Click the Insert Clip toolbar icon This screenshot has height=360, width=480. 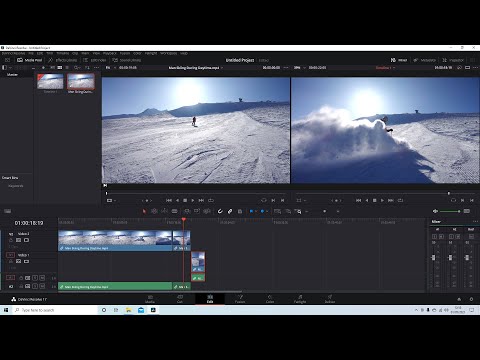(187, 211)
